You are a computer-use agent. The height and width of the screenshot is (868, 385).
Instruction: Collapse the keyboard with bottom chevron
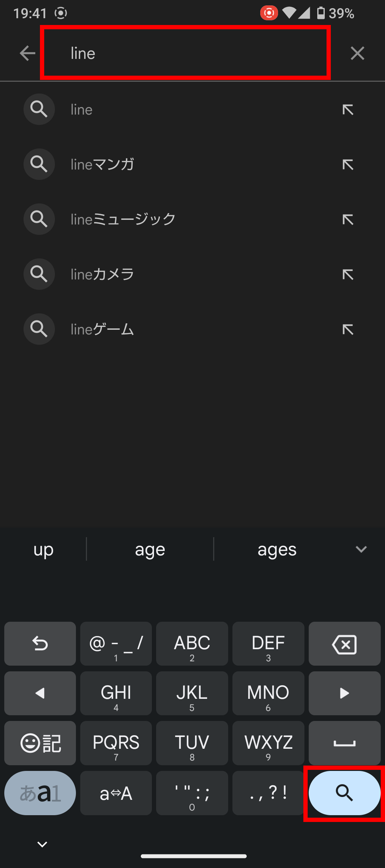click(x=42, y=844)
